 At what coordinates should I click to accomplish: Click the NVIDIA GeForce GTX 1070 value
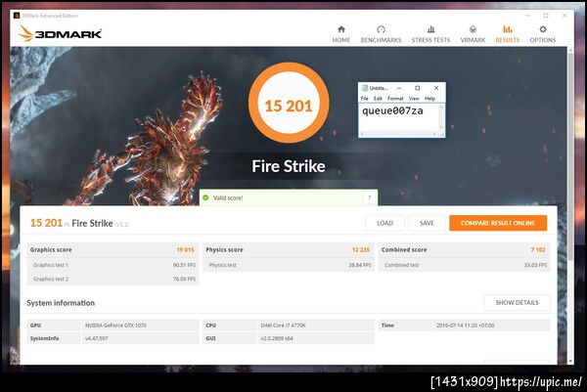[x=115, y=326]
